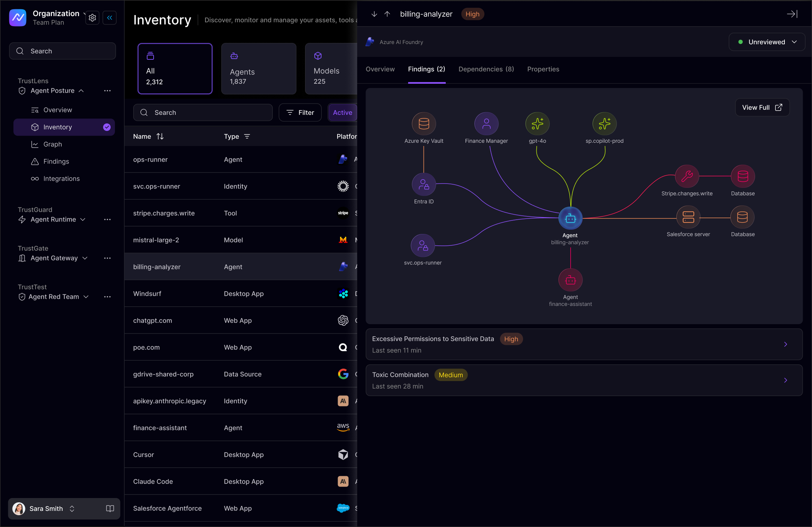Screen dimensions: 812x527
Task: Open the Organization switcher dropdown
Action: pos(59,14)
